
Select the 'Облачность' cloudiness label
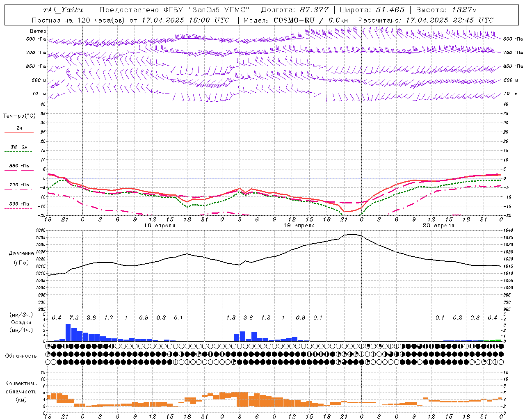click(21, 356)
